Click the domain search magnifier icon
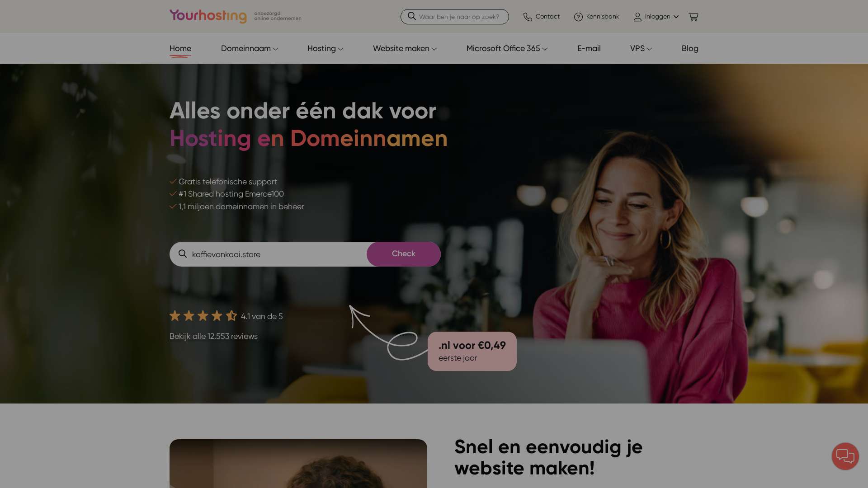The width and height of the screenshot is (868, 488). (183, 254)
